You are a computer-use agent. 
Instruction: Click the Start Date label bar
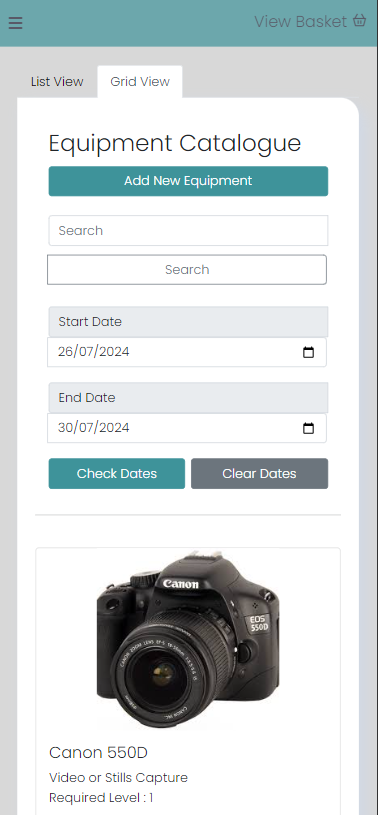click(188, 322)
